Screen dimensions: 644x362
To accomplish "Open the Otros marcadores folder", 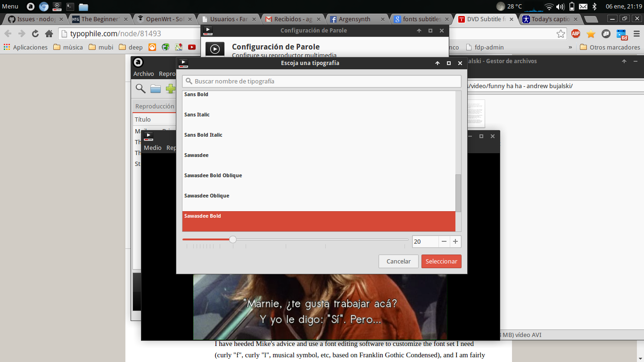I will pyautogui.click(x=610, y=47).
